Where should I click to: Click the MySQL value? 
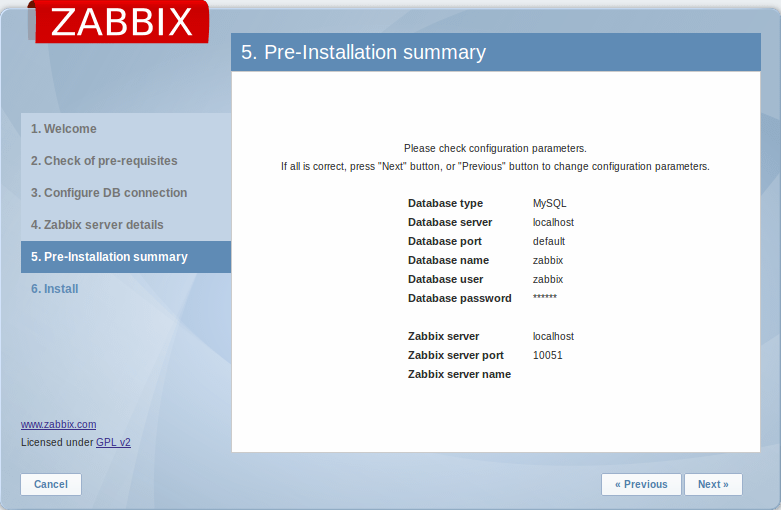point(549,203)
